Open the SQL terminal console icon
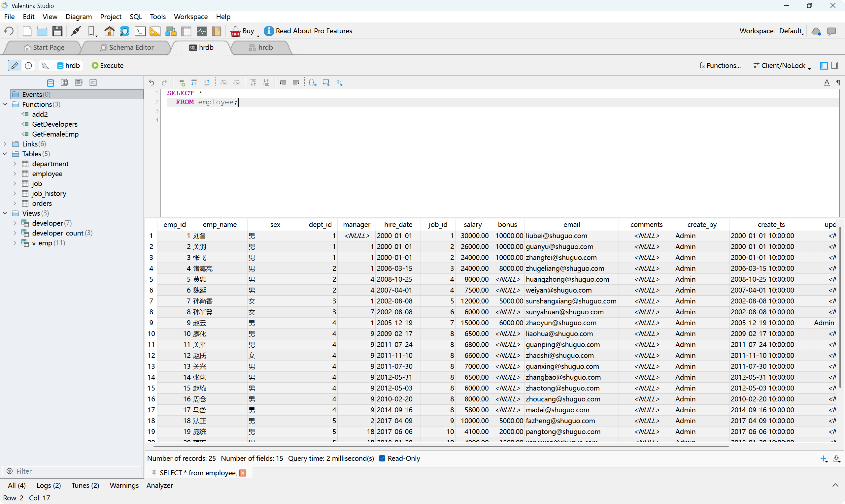 140,31
